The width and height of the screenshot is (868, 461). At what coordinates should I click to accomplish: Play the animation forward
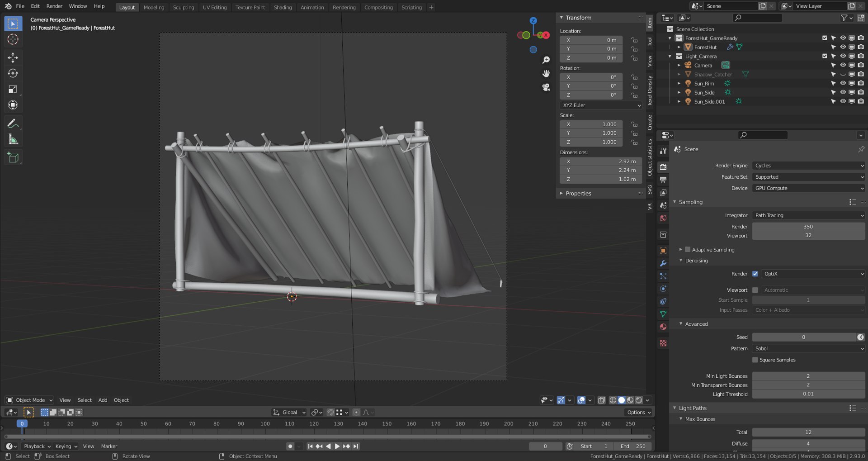[x=337, y=446]
